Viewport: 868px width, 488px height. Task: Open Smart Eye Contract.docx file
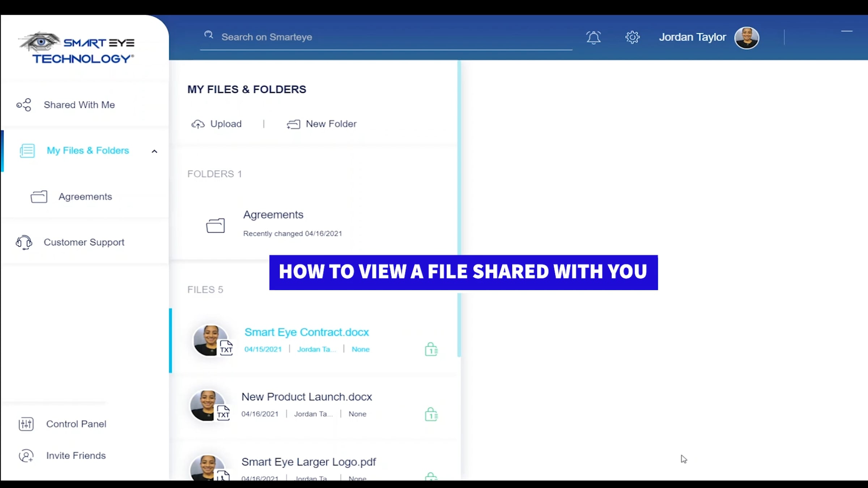click(x=306, y=332)
